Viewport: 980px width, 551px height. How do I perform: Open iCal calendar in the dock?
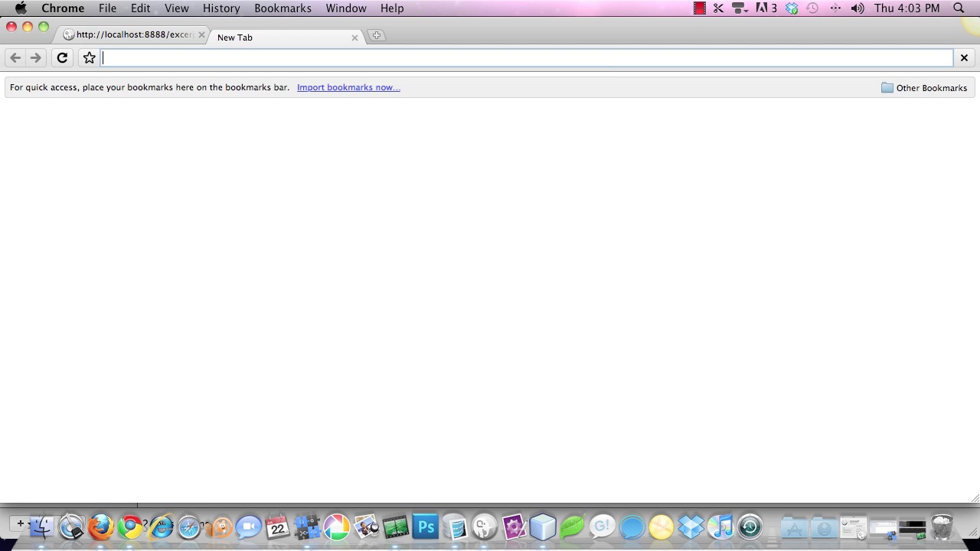pyautogui.click(x=277, y=527)
